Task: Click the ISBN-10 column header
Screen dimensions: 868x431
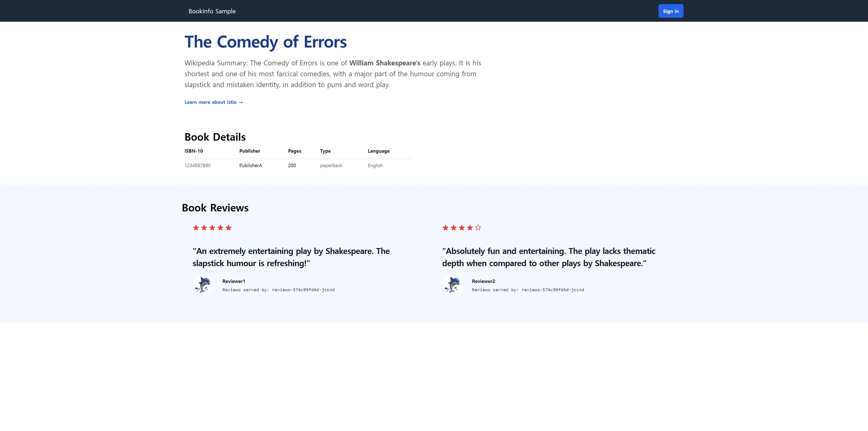Action: click(x=194, y=151)
